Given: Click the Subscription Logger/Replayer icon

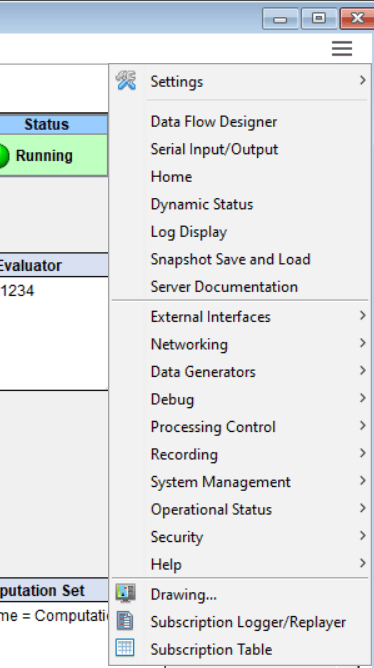Looking at the screenshot, I should (x=125, y=621).
